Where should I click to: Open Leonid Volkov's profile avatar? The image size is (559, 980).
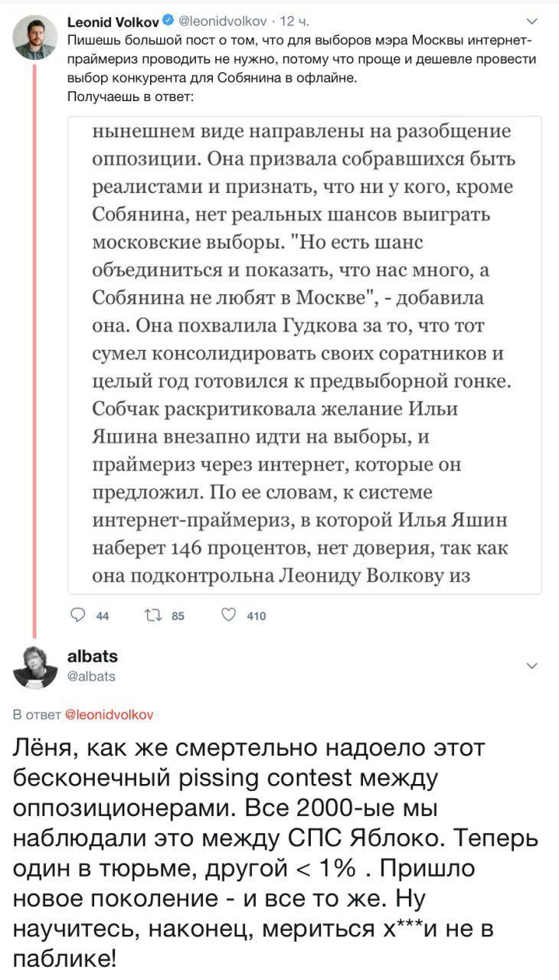pyautogui.click(x=34, y=38)
